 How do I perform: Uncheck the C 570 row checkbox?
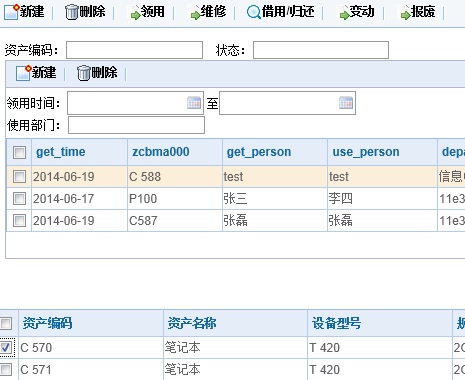click(x=6, y=347)
